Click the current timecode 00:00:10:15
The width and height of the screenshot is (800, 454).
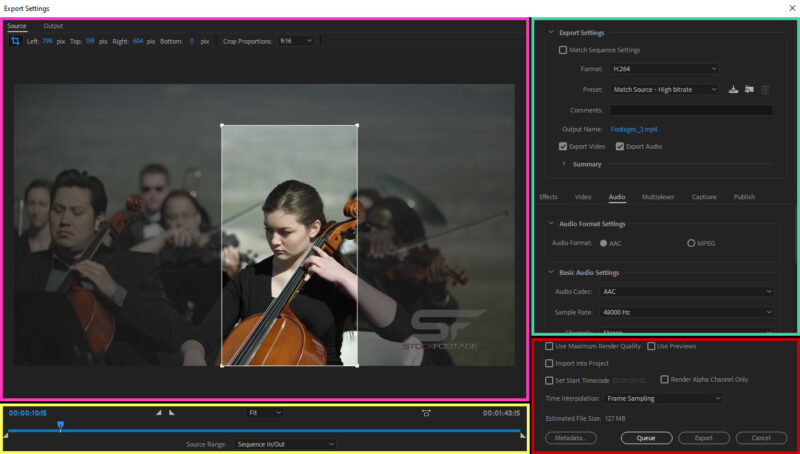[28, 413]
